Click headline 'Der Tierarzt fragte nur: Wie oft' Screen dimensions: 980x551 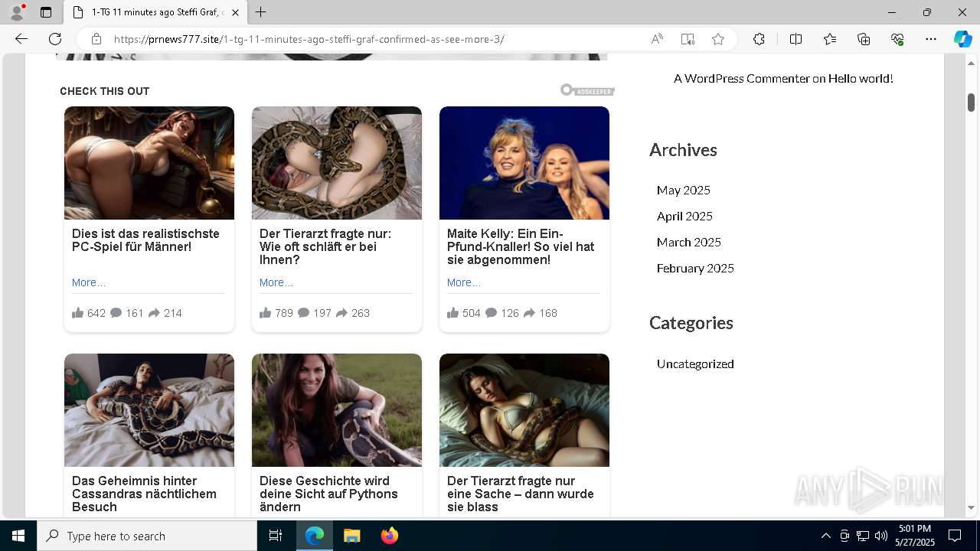click(325, 246)
